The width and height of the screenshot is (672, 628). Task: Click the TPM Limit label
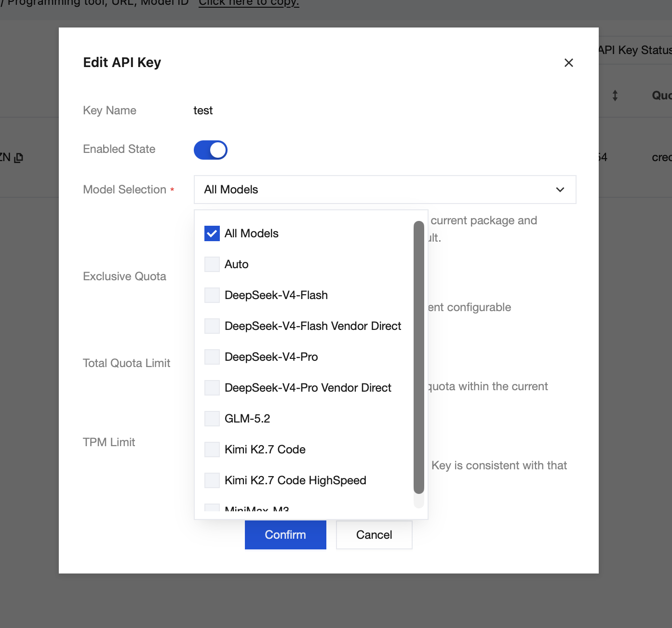109,442
